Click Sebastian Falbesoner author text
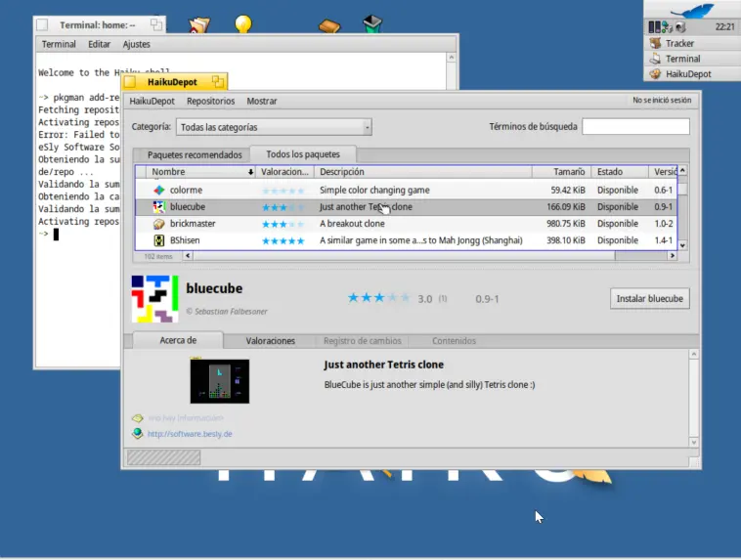Image resolution: width=741 pixels, height=560 pixels. tap(231, 312)
